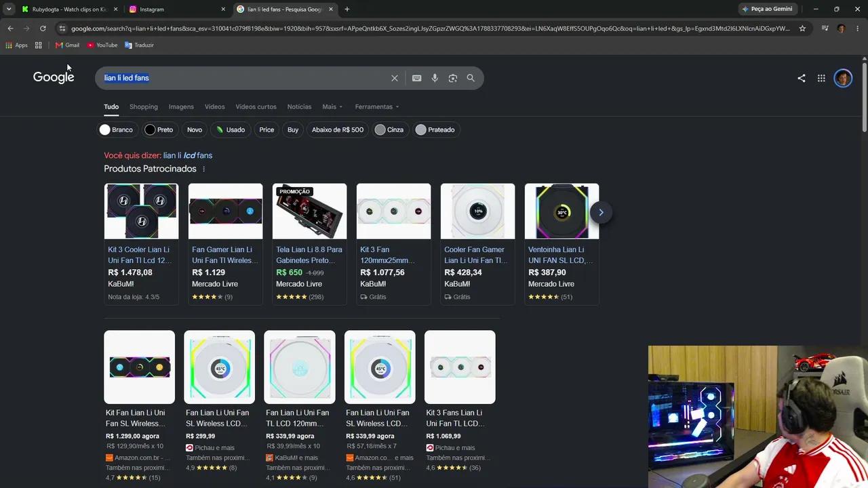This screenshot has height=488, width=868.
Task: Open the YouTube bookmark
Action: [102, 45]
